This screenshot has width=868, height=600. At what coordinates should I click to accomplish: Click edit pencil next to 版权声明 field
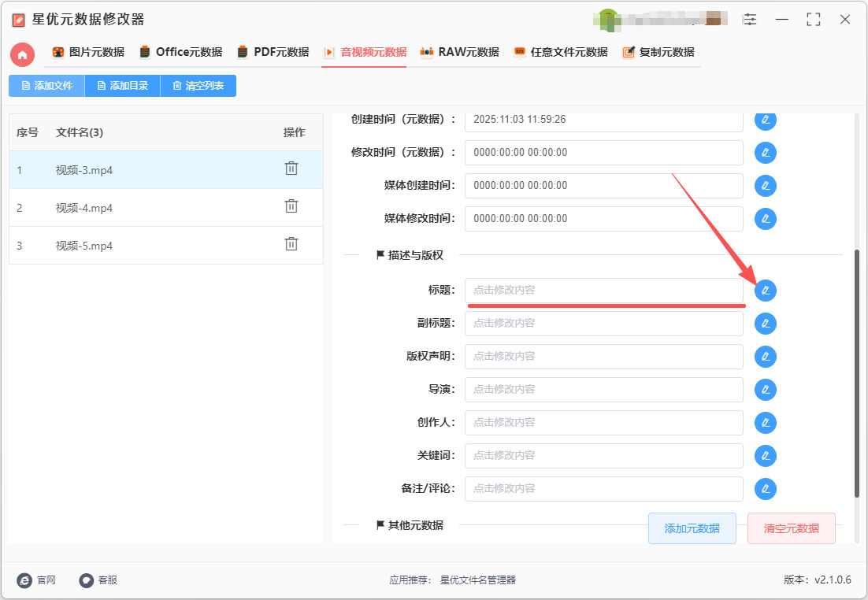click(766, 357)
